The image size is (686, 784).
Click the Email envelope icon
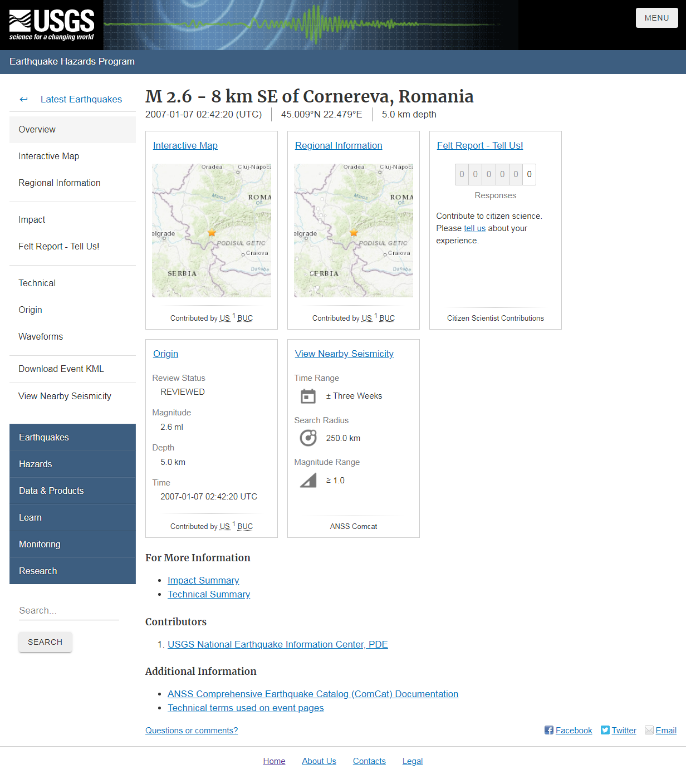(x=649, y=730)
